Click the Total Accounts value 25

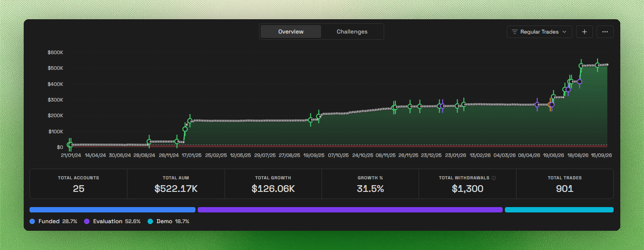click(79, 189)
